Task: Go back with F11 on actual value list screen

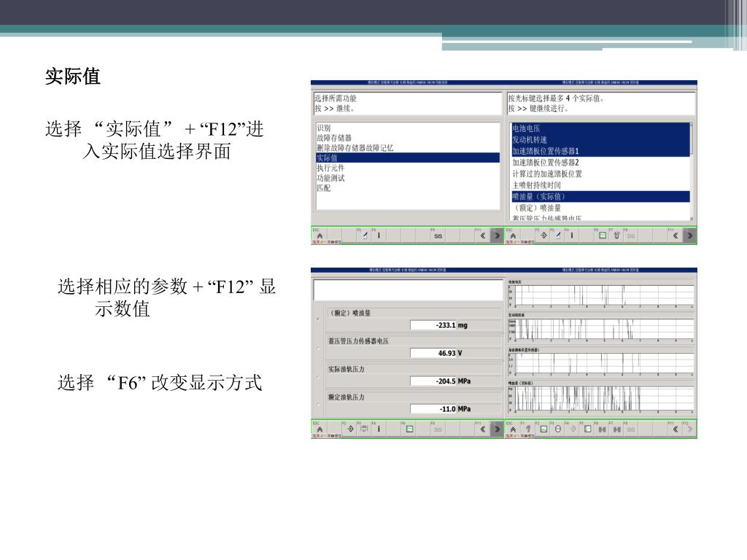Action: click(676, 236)
